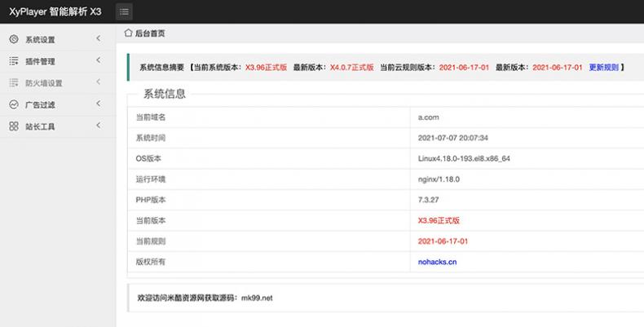Expand the 插件管理 chevron arrow
Screen dimensions: 644x327
(x=98, y=61)
